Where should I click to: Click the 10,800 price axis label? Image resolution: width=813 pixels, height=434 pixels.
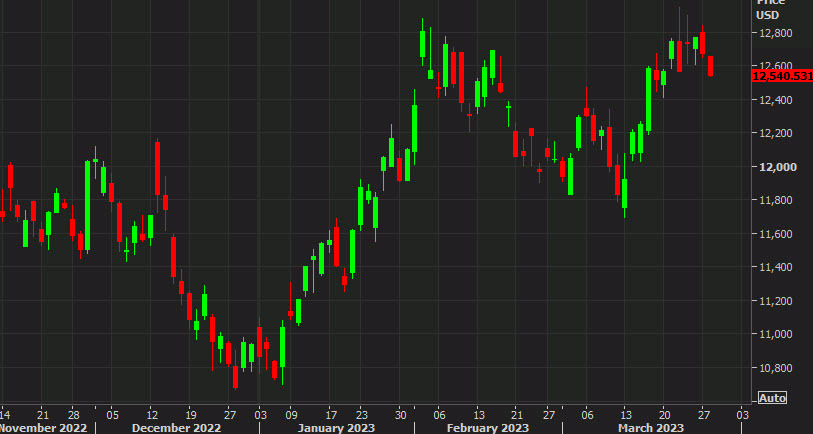tap(776, 368)
